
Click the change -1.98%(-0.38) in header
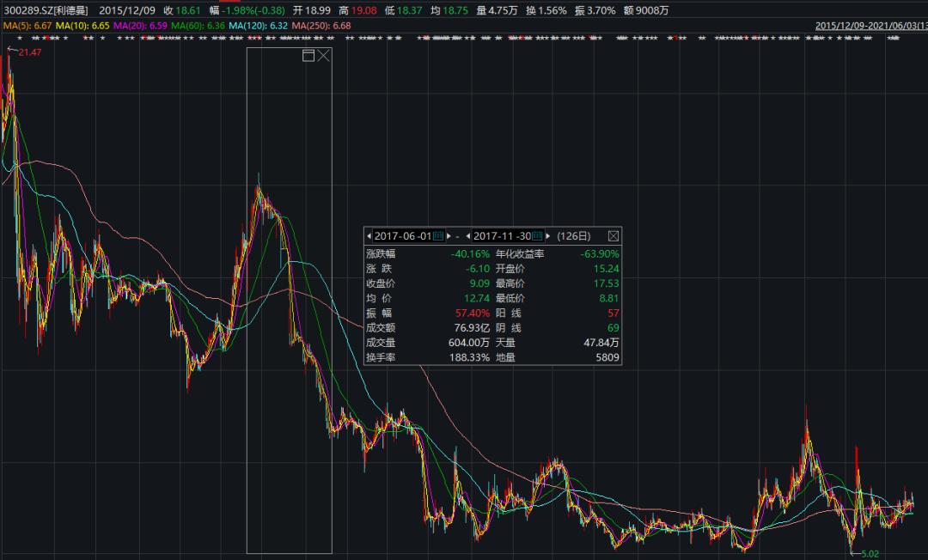pyautogui.click(x=253, y=10)
